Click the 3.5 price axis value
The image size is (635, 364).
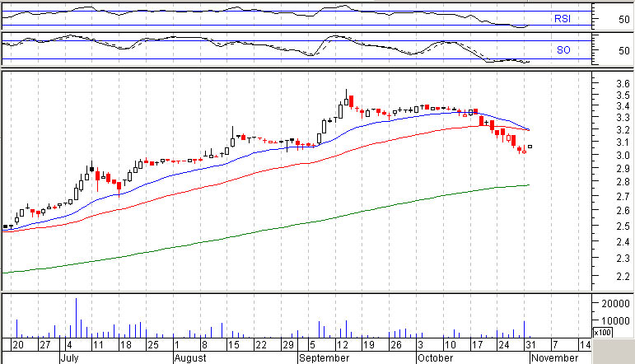623,96
